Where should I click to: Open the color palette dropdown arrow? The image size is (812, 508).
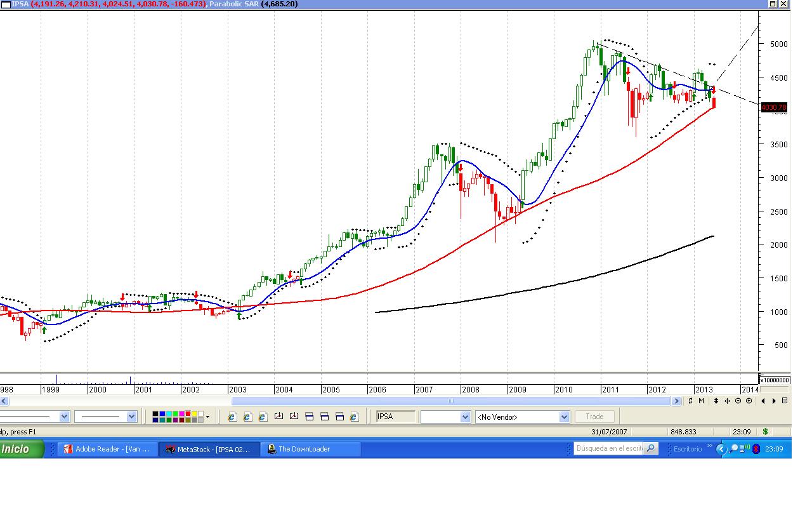tap(207, 417)
